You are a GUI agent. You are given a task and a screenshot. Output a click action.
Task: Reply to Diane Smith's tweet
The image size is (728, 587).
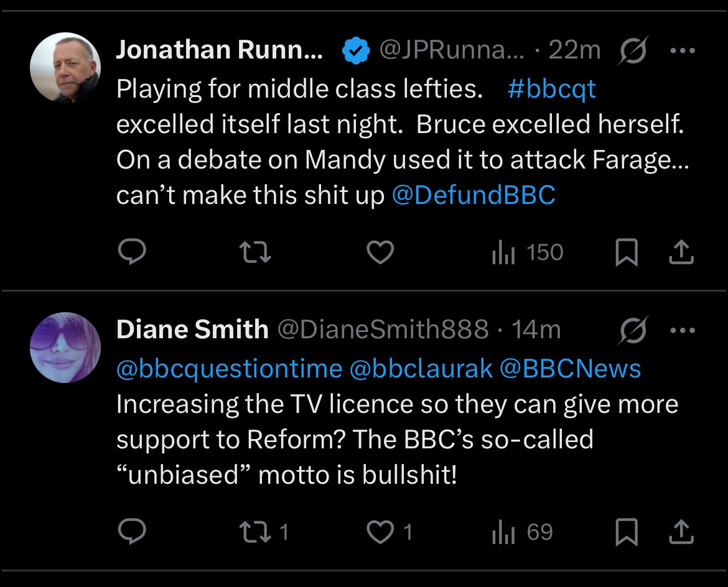(132, 531)
